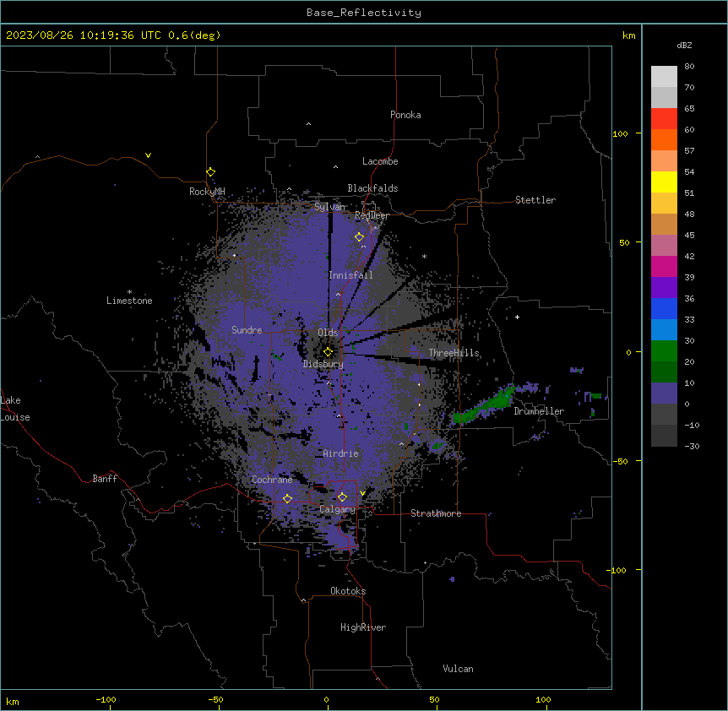This screenshot has height=711, width=728.
Task: Click the Drumheller city label
Action: 539,411
